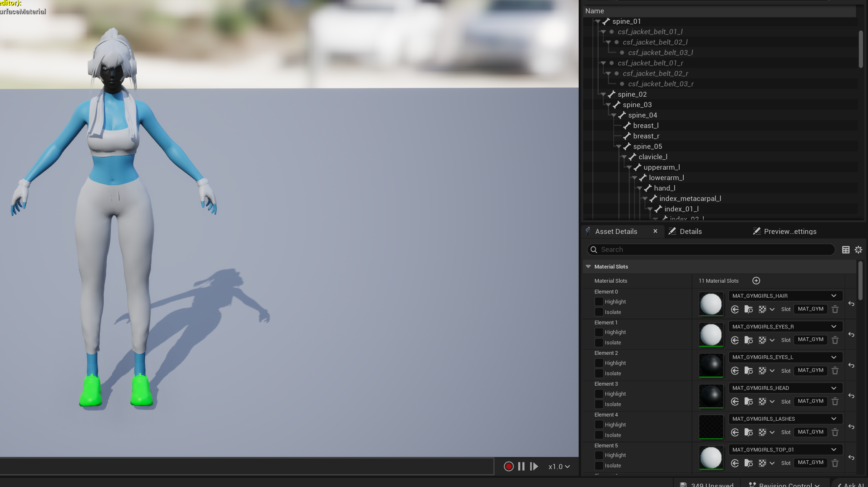Check Isolate for Element 2

[599, 374]
